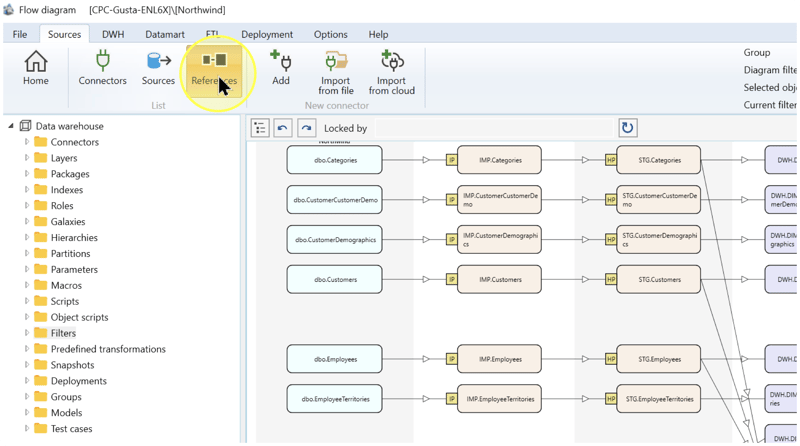The image size is (800, 446).
Task: Click the HP badge on STG.CustomerCustomerDemo
Action: [611, 200]
